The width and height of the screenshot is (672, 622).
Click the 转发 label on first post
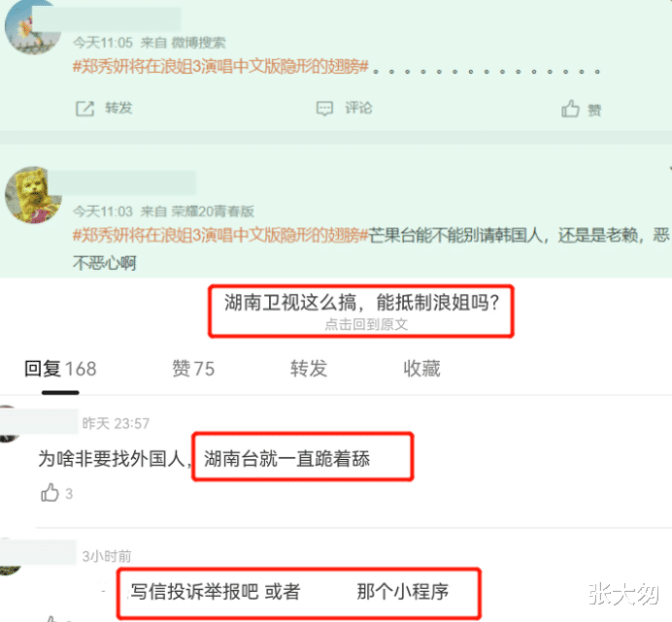[118, 108]
